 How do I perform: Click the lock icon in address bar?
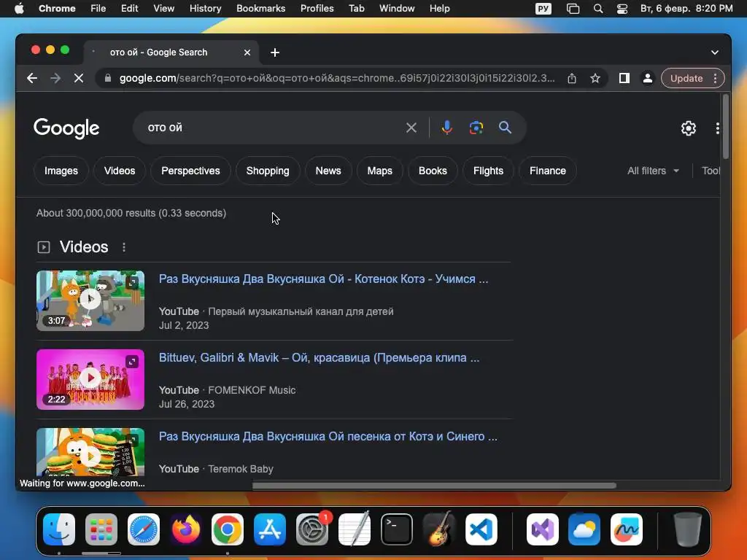pyautogui.click(x=108, y=78)
